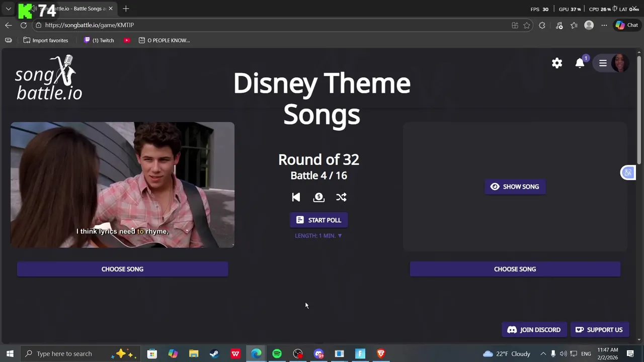Click the user profile avatar picture
Viewport: 644px width, 362px height.
tap(619, 63)
